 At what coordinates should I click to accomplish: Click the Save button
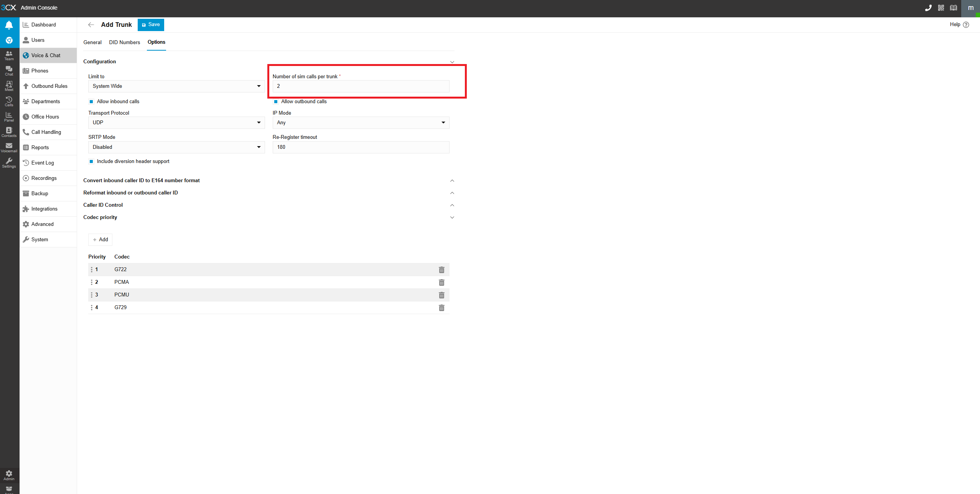pyautogui.click(x=151, y=25)
